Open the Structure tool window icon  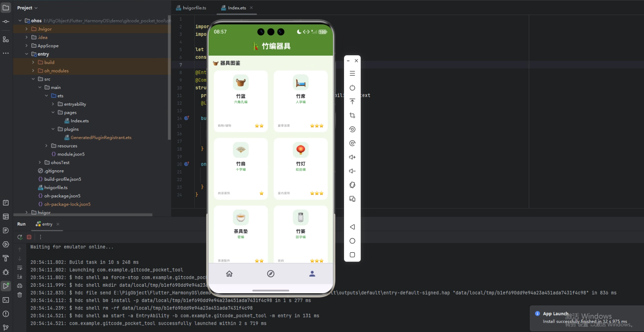[6, 39]
